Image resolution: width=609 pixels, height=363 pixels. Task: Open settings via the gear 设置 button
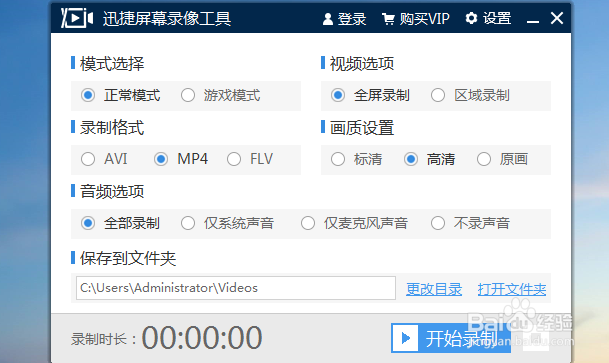tap(488, 18)
